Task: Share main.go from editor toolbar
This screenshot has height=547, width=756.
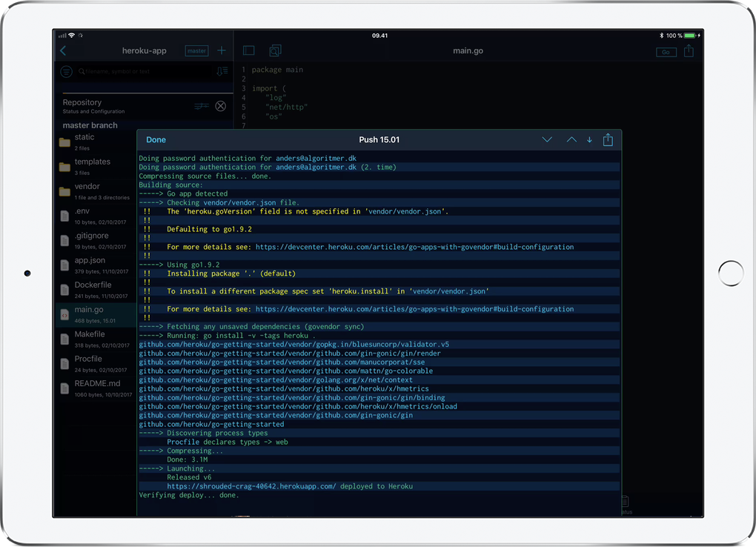Action: 689,51
